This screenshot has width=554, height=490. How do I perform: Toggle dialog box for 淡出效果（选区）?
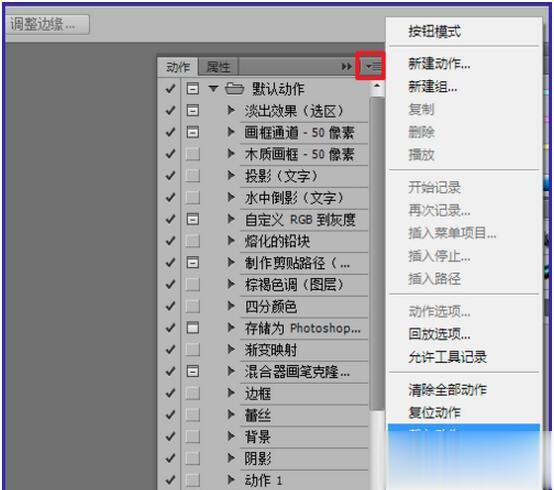(x=193, y=111)
